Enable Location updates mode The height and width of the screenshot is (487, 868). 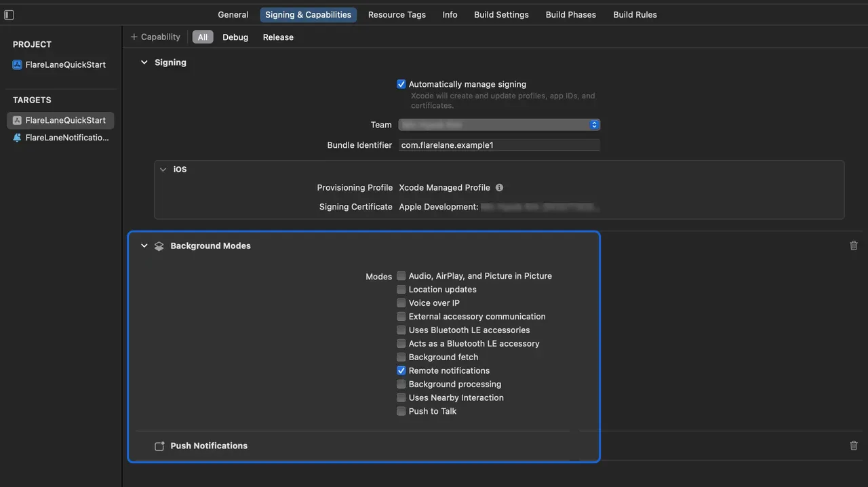[x=401, y=290]
